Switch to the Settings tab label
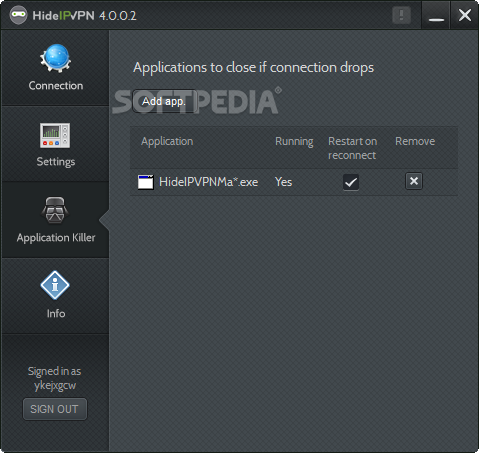The width and height of the screenshot is (479, 453). point(56,162)
